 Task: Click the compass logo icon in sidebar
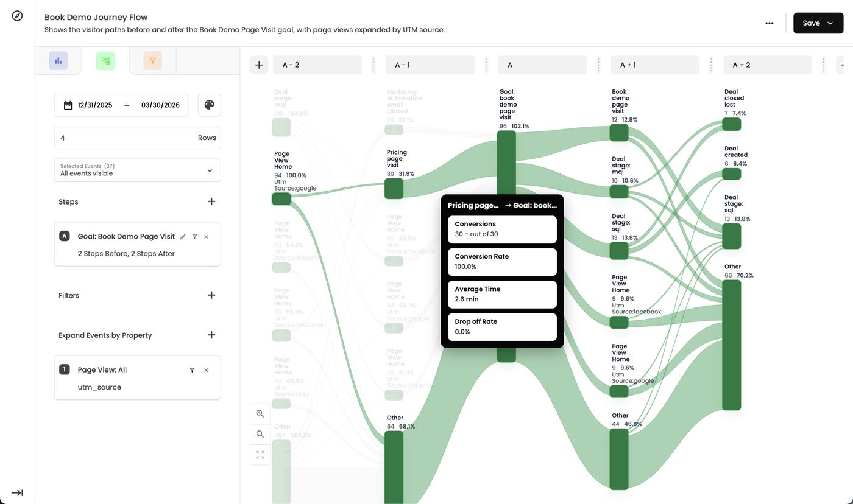17,16
